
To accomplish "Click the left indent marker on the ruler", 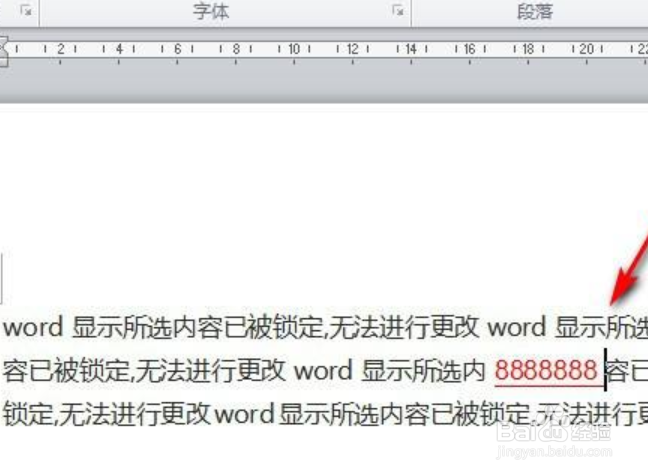I will [3, 51].
